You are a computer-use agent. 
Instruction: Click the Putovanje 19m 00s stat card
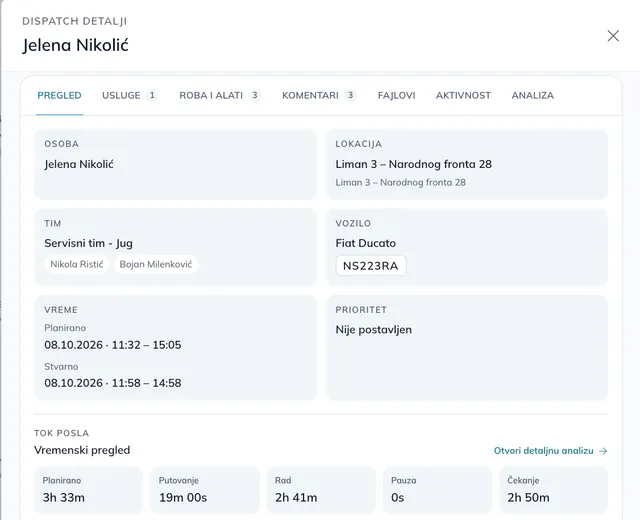point(205,490)
